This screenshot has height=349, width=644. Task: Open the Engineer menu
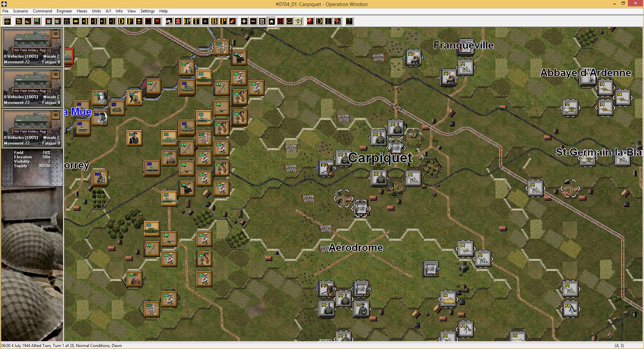click(x=64, y=11)
